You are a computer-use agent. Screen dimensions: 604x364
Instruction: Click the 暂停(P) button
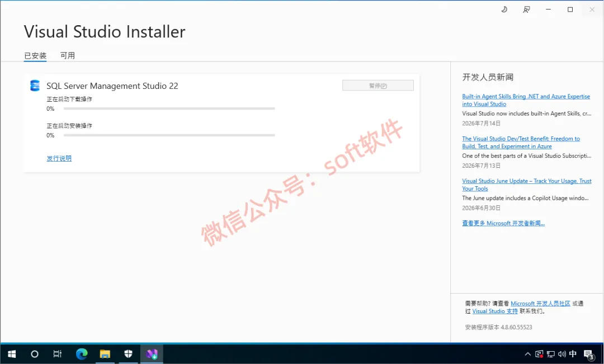(x=378, y=86)
